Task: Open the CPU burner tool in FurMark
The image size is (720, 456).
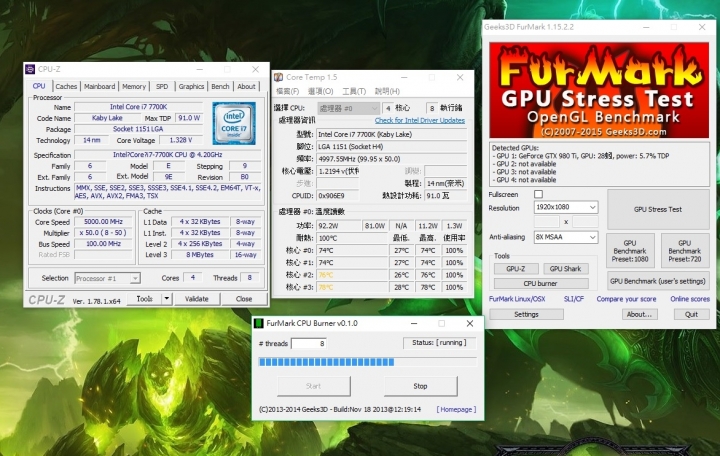Action: click(540, 283)
